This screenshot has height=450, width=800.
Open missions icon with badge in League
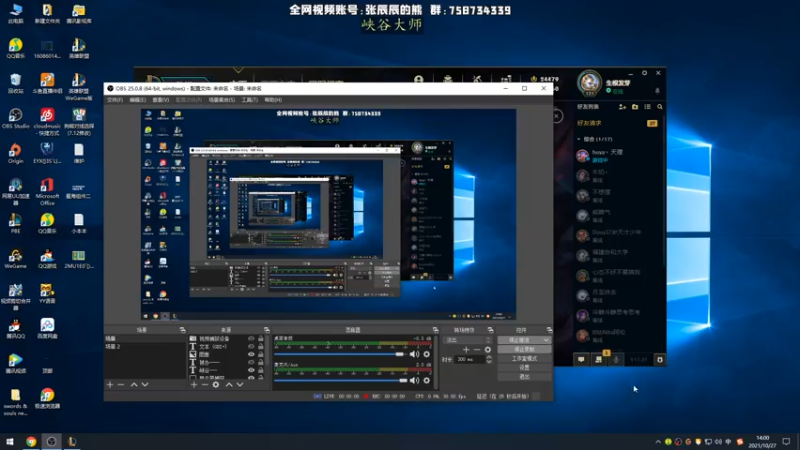tap(598, 360)
